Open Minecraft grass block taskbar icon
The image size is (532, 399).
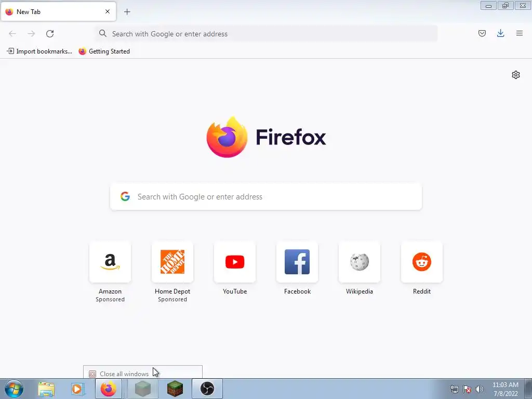click(175, 389)
